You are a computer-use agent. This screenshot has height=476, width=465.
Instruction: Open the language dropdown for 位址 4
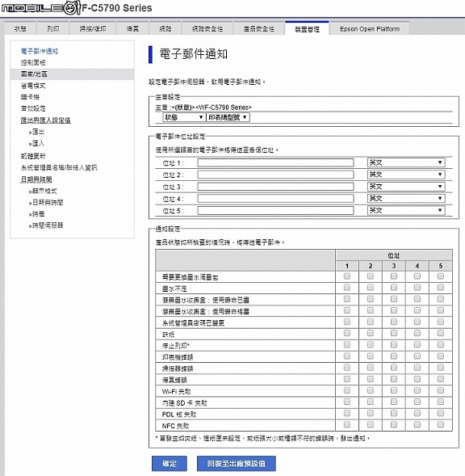pos(406,199)
